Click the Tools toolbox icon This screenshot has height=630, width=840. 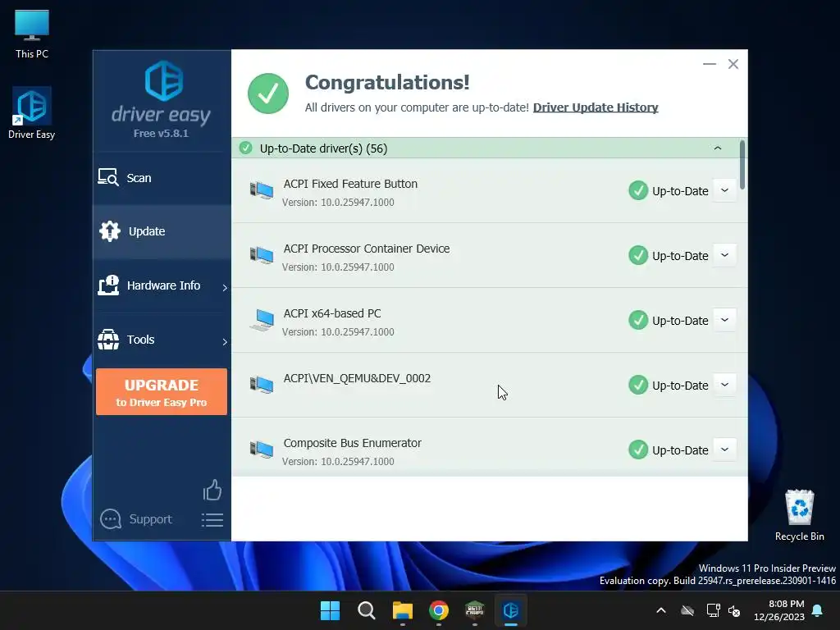coord(108,340)
